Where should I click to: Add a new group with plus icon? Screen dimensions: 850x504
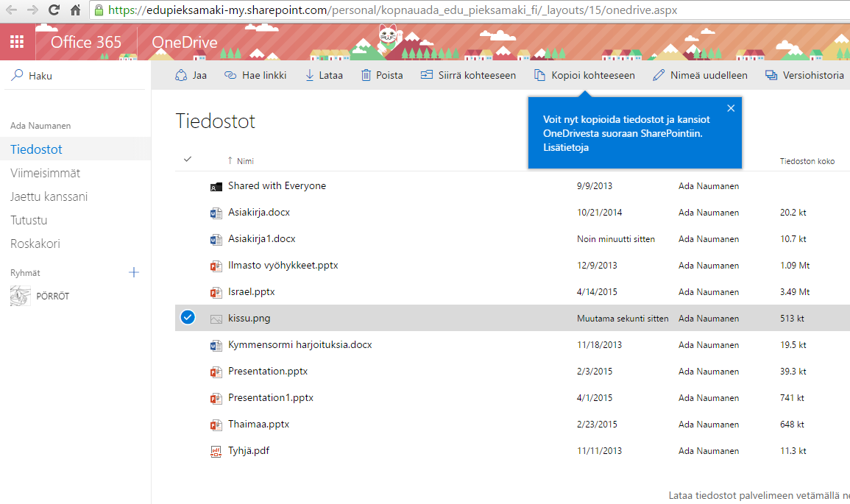pos(134,272)
